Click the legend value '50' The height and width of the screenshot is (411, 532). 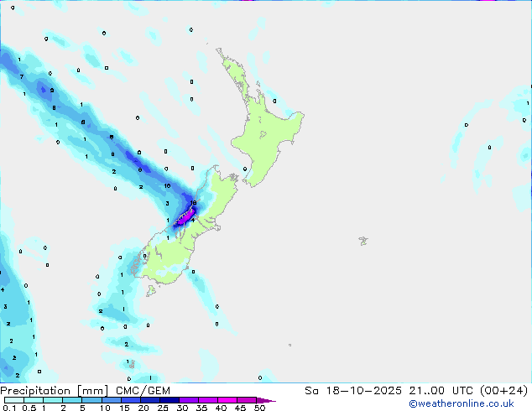[260, 408]
